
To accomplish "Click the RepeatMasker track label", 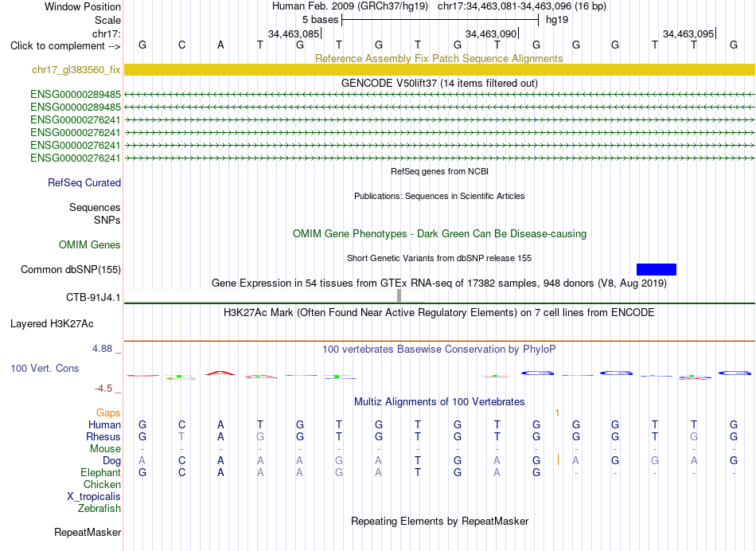I will tap(88, 532).
